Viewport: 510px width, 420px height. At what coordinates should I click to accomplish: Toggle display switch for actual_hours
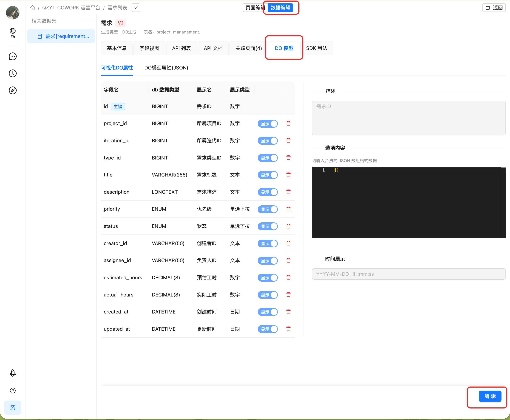point(268,295)
